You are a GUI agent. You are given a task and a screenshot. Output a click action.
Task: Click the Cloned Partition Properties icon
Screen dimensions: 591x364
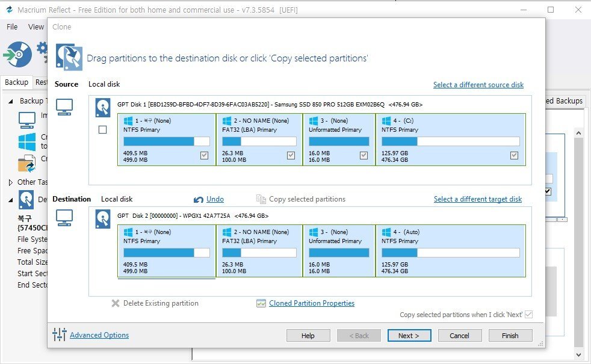click(x=261, y=303)
